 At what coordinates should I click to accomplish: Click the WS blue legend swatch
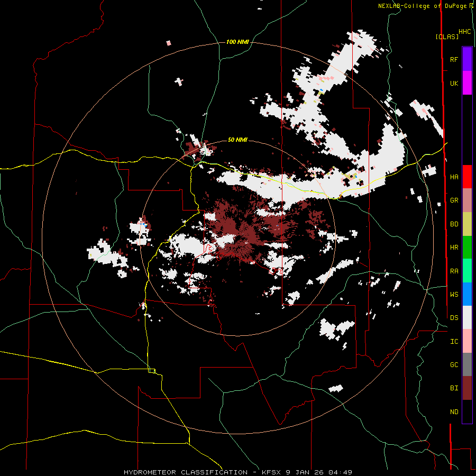coord(467,294)
